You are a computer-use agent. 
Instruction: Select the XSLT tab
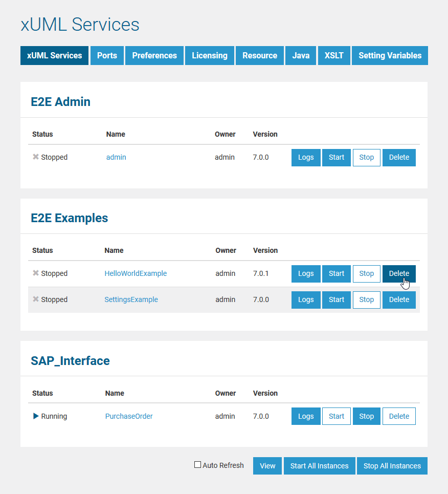pos(334,56)
